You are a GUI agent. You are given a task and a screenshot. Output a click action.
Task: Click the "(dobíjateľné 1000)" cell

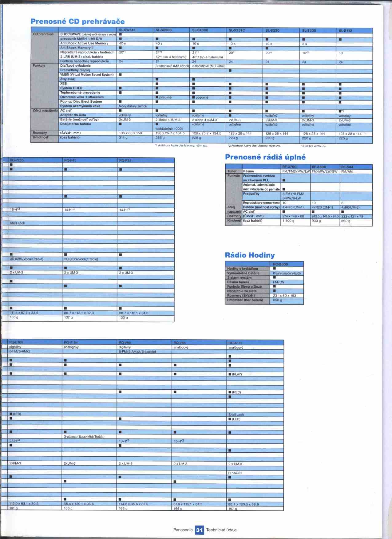click(169, 129)
